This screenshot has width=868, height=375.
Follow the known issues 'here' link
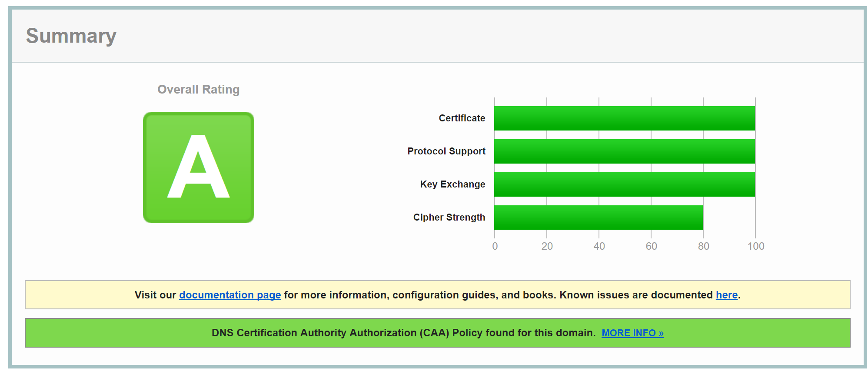(x=727, y=295)
